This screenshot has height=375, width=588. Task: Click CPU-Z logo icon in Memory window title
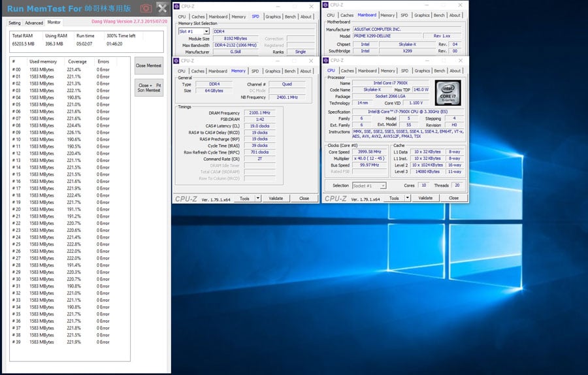tap(176, 61)
